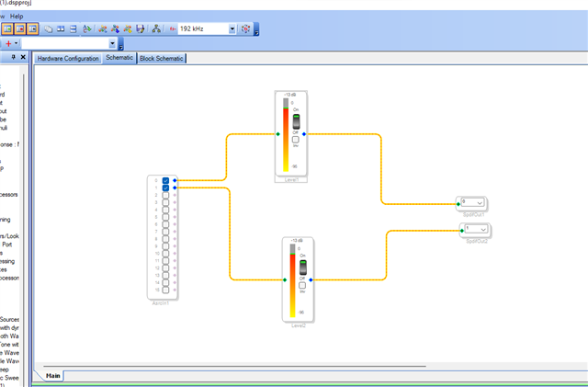Screen dimensions: 588x387
Task: Uncheck Asrc input channel 1 checkbox
Action: (165, 188)
